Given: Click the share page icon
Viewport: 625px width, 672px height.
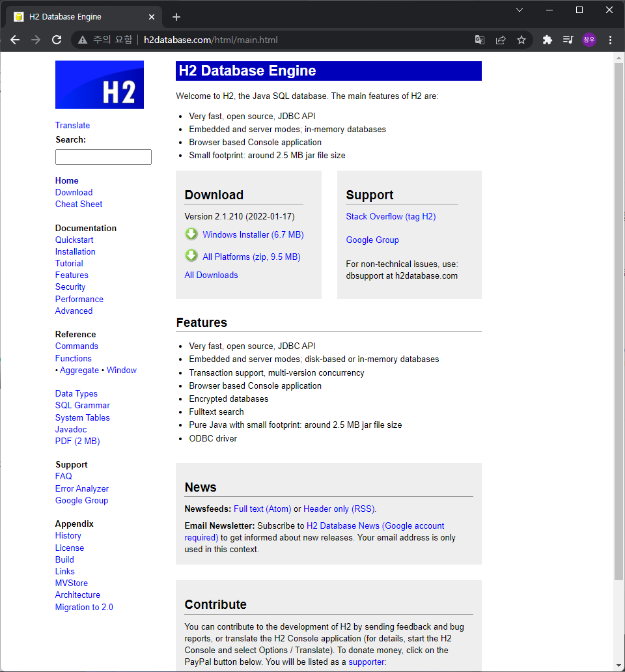Looking at the screenshot, I should 501,40.
